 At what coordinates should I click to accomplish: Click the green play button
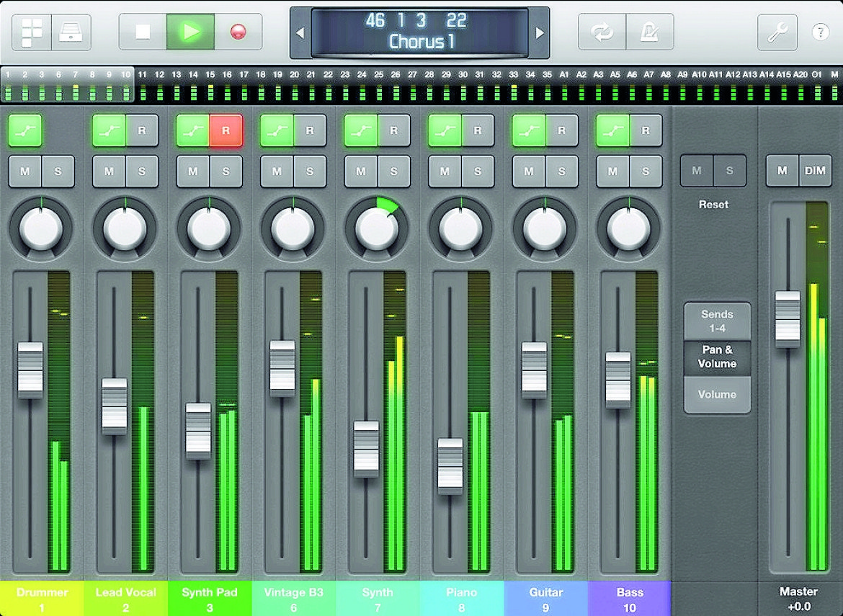click(x=190, y=32)
